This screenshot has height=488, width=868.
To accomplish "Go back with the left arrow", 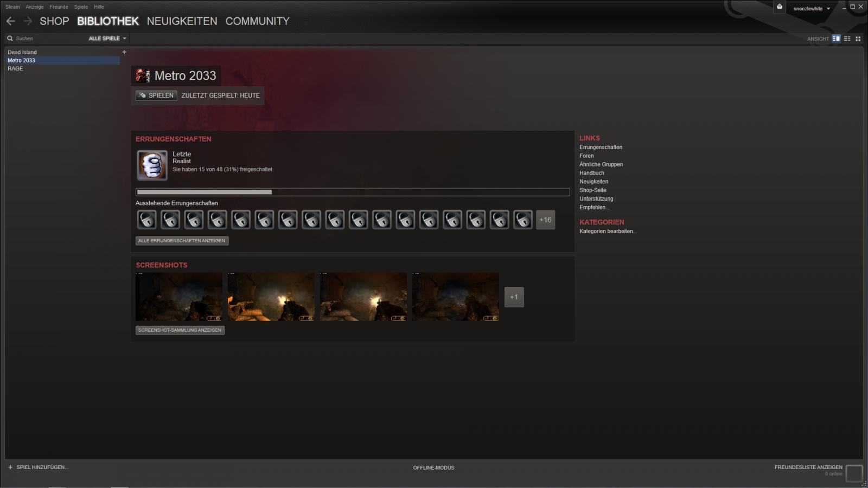I will pos(11,21).
